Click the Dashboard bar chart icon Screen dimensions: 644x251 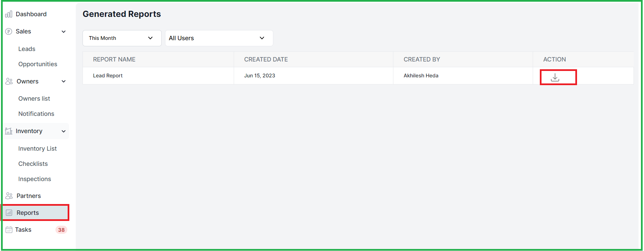click(x=9, y=14)
